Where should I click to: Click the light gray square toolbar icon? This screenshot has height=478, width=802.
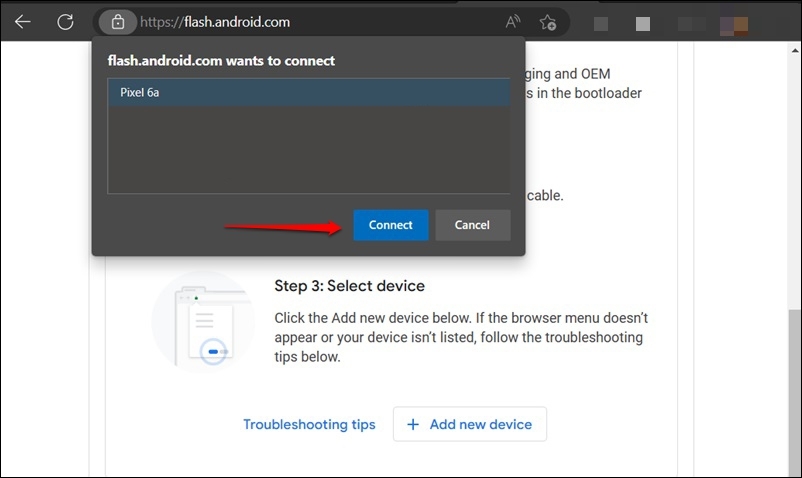(643, 24)
